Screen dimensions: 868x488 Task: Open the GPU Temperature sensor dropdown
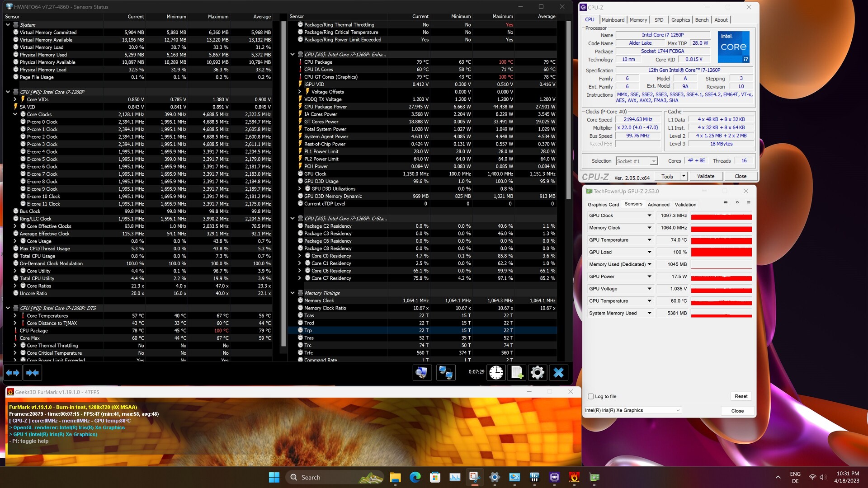point(649,240)
